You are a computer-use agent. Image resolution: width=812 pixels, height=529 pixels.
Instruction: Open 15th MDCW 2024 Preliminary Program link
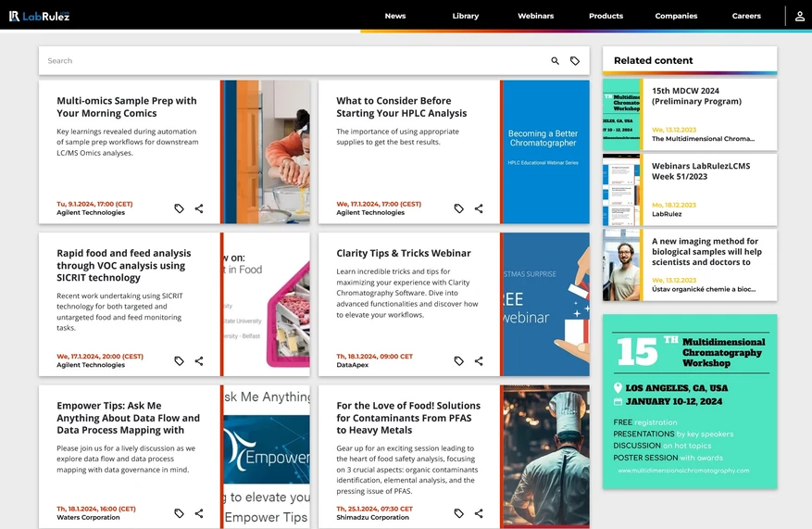point(696,95)
